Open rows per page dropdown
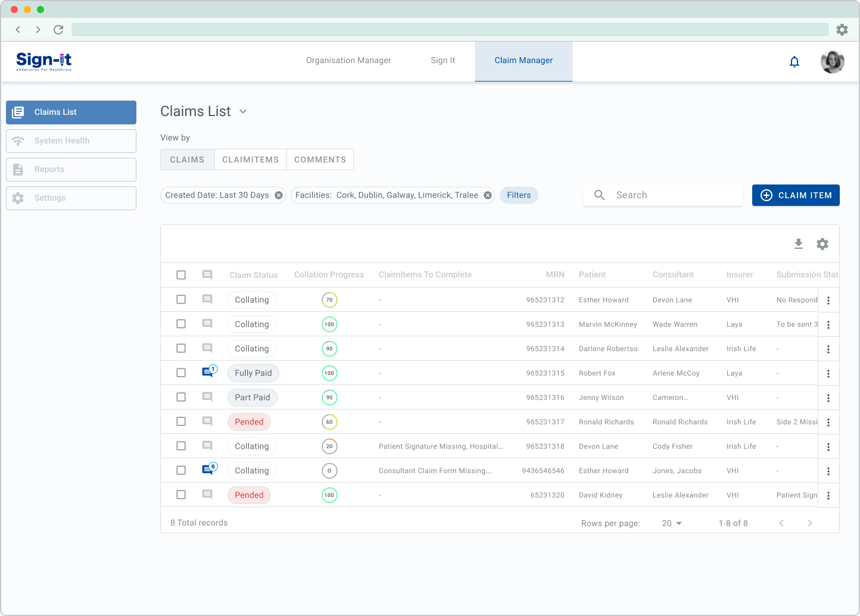860x616 pixels. pos(672,523)
